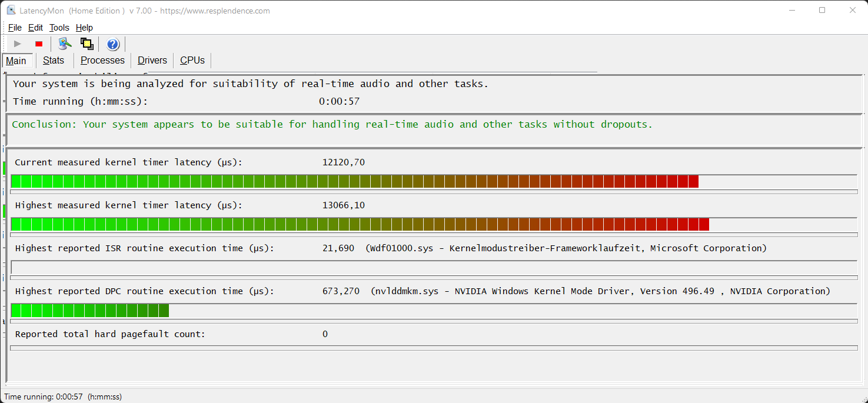The image size is (868, 403).
Task: Open the Edit menu
Action: click(35, 28)
